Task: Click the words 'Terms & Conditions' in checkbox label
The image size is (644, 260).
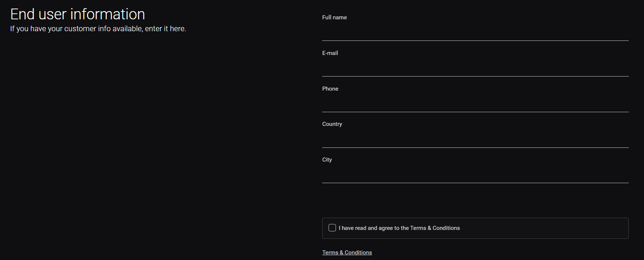Action: point(435,228)
